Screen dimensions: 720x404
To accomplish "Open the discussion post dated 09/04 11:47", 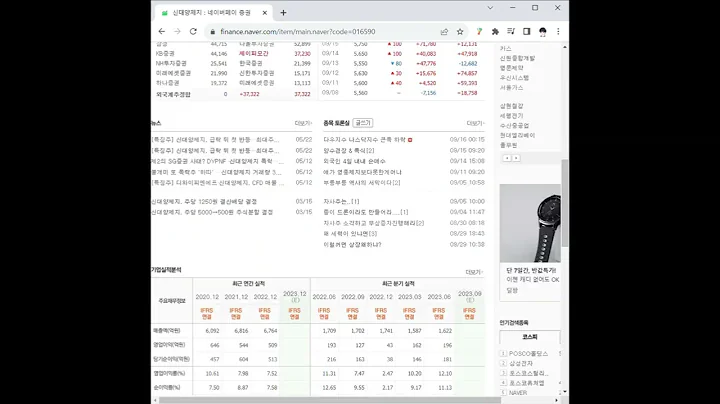I will coord(366,212).
